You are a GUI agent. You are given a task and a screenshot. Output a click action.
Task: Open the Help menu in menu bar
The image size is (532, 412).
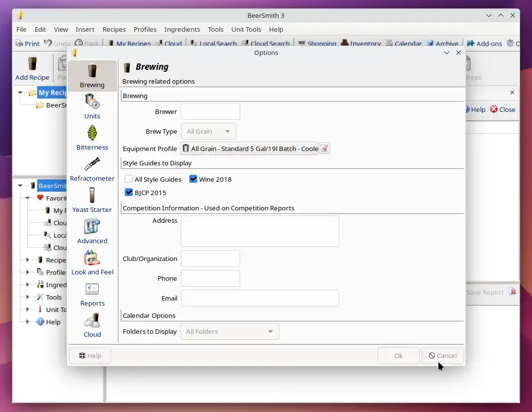click(276, 30)
